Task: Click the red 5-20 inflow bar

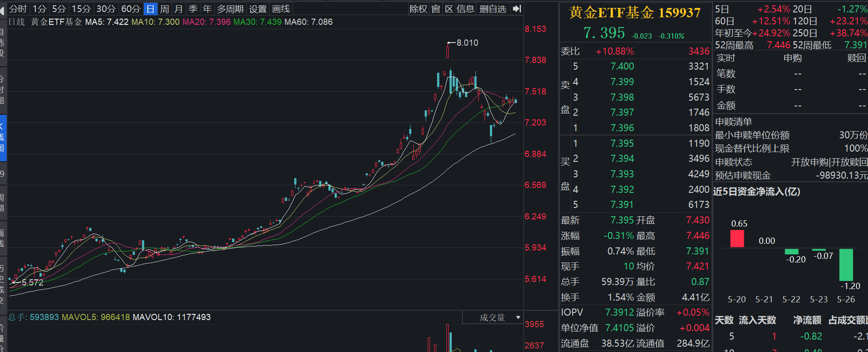Action: [737, 239]
